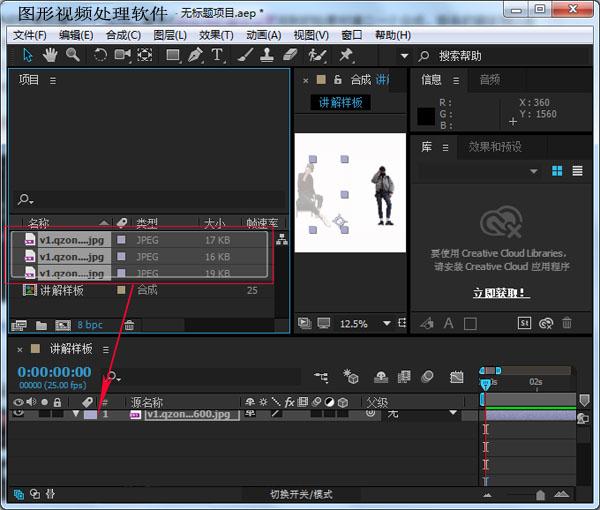This screenshot has width=600, height=510.
Task: Select the Roto Brush tool
Action: pos(318,56)
